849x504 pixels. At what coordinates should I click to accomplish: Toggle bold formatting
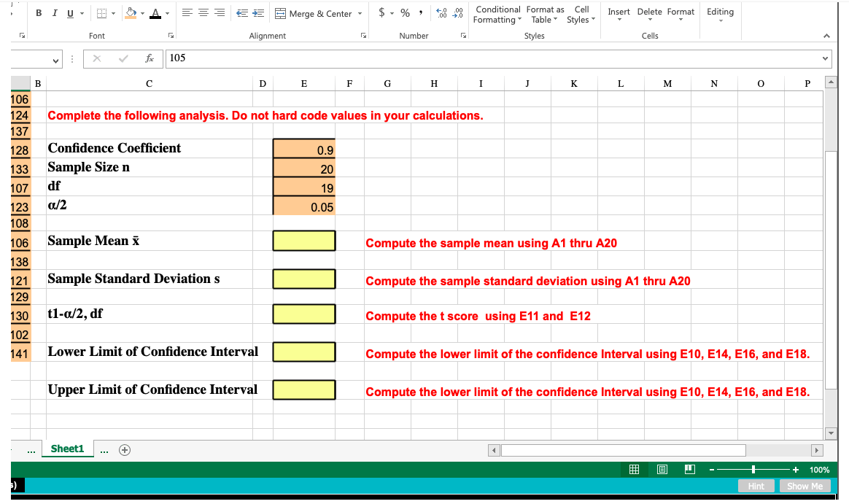pyautogui.click(x=37, y=12)
